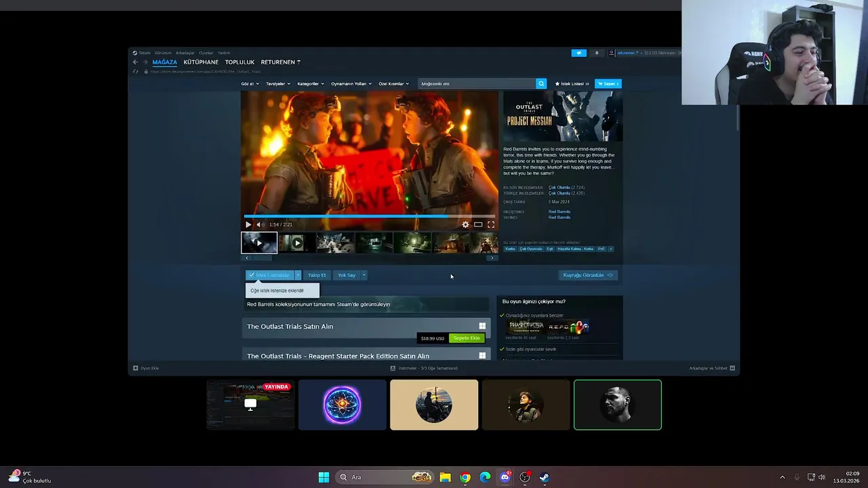This screenshot has width=868, height=488.
Task: Expand more tags plus button
Action: 610,249
